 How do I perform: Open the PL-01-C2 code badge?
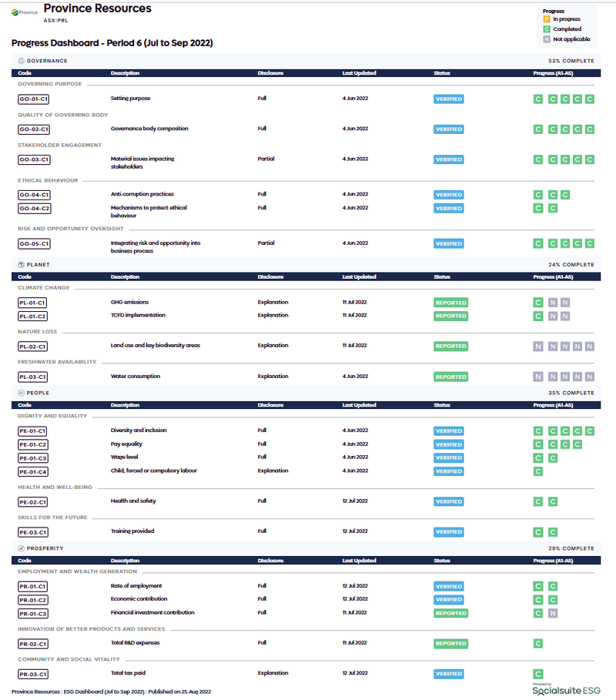point(32,316)
